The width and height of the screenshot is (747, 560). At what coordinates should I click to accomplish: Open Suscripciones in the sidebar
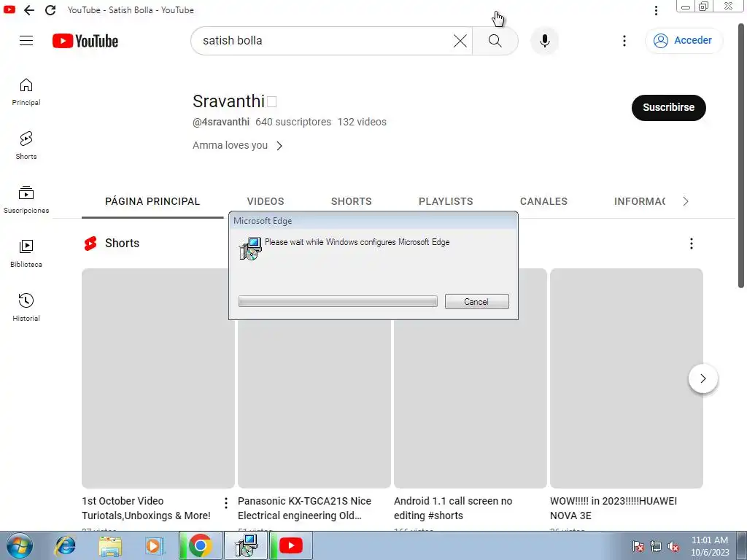tap(26, 200)
